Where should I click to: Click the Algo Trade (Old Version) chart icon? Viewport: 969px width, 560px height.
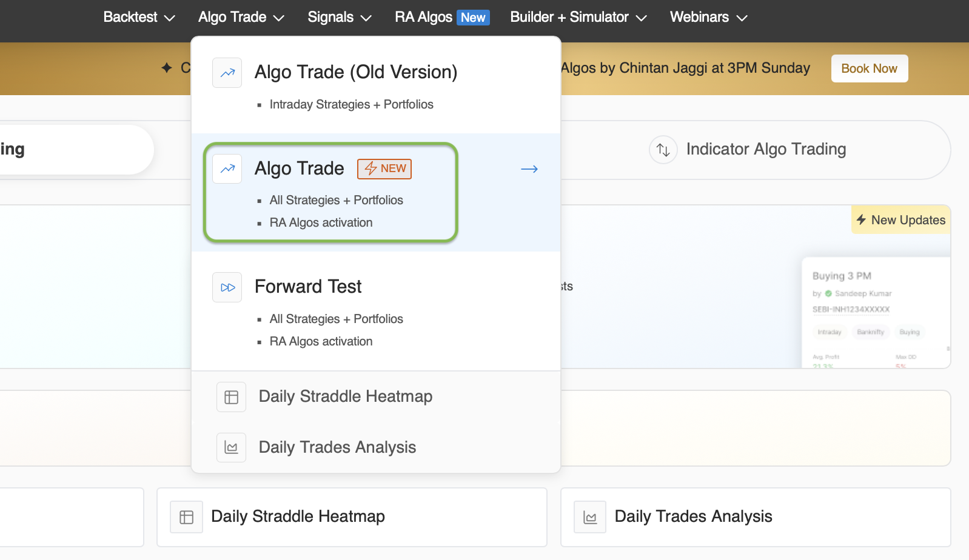click(227, 73)
